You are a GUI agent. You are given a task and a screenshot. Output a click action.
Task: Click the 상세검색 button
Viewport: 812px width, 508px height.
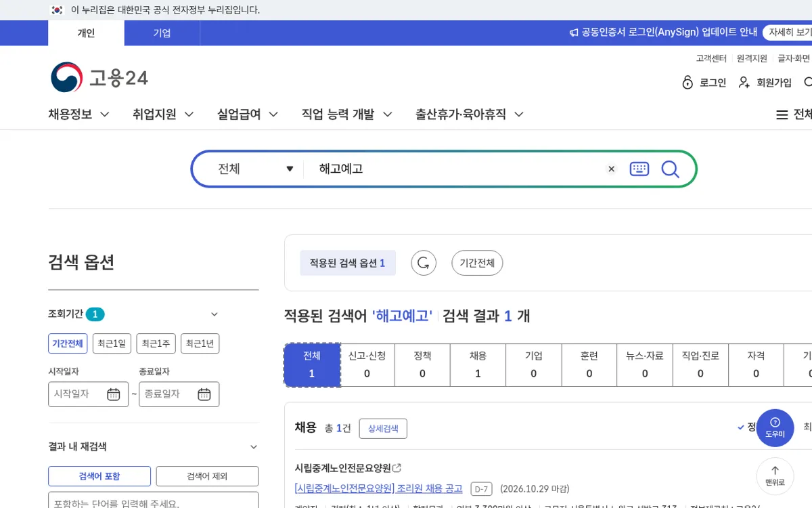[x=383, y=428]
